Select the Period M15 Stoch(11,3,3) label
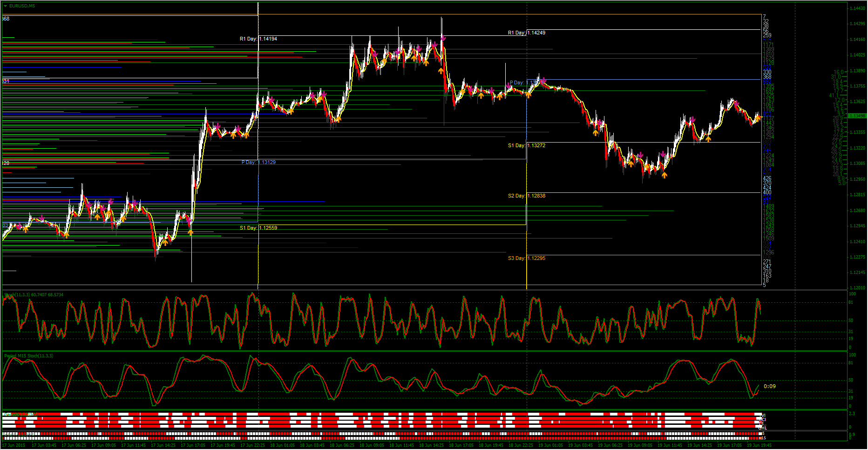This screenshot has height=450, width=868. pyautogui.click(x=29, y=356)
